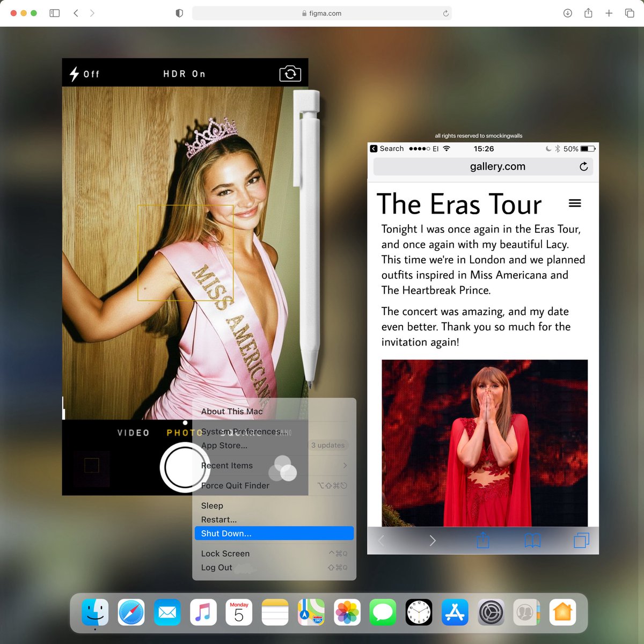This screenshot has height=644, width=644.
Task: Reload the figma.com page
Action: pos(445,13)
